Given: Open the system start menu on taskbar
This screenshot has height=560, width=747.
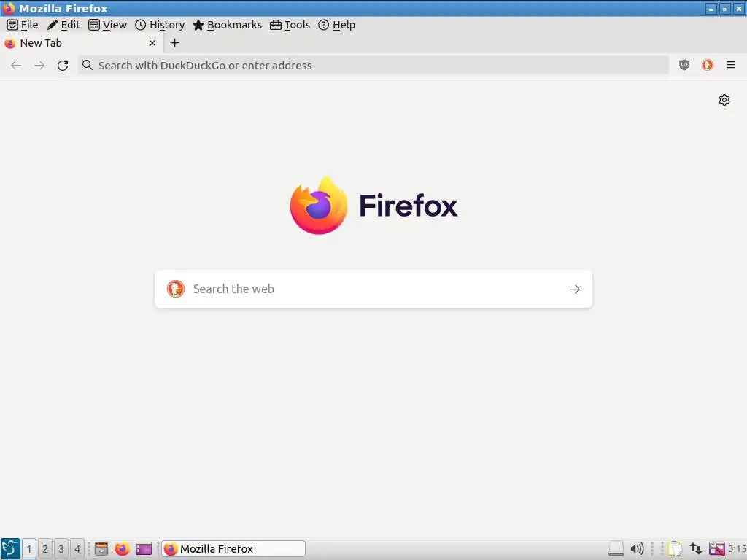Looking at the screenshot, I should point(10,548).
